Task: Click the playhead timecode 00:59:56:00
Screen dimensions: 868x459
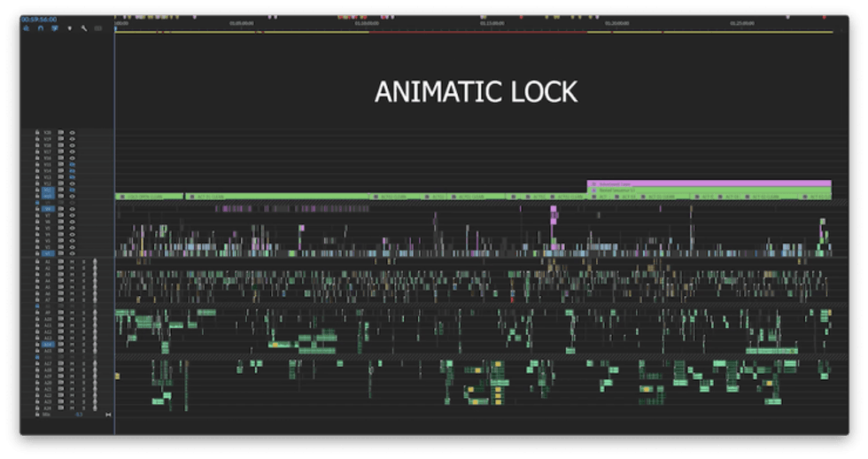Action: [x=39, y=19]
